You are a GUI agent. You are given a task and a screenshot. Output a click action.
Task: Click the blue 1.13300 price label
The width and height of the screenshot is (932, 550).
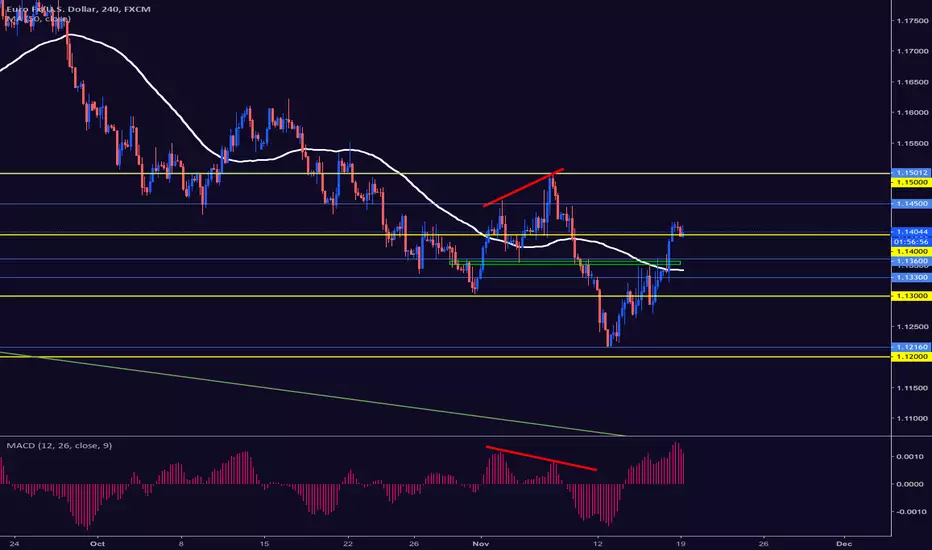pyautogui.click(x=911, y=278)
